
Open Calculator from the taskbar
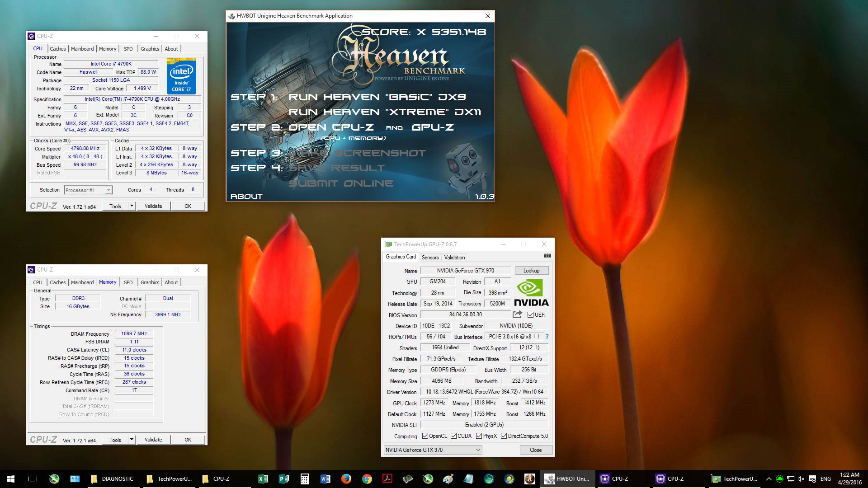(305, 479)
